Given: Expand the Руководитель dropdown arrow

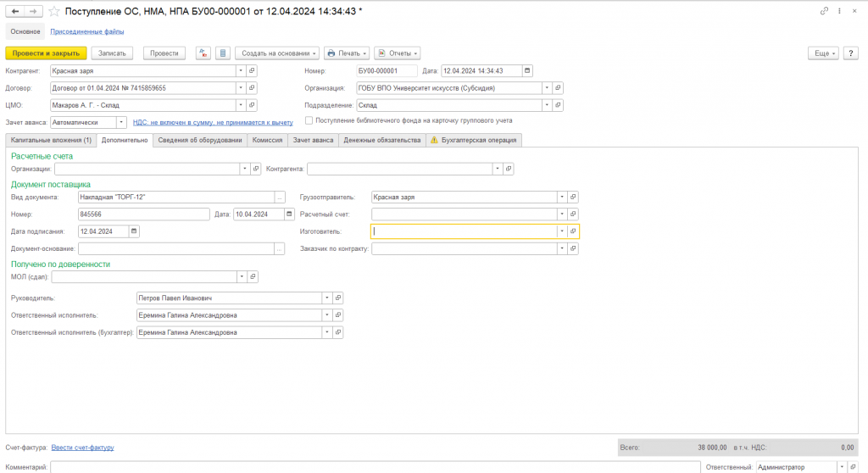Looking at the screenshot, I should coord(327,298).
